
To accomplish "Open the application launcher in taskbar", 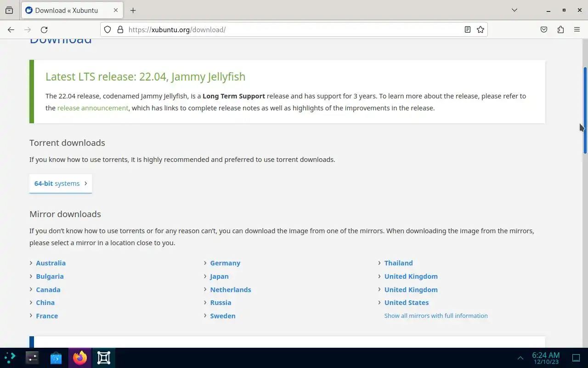I will pos(10,358).
